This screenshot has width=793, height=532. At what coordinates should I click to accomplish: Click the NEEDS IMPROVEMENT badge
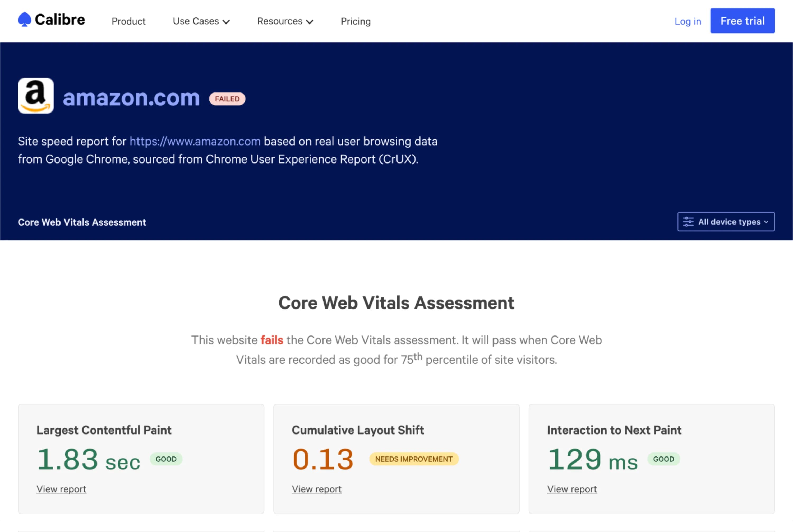[413, 459]
